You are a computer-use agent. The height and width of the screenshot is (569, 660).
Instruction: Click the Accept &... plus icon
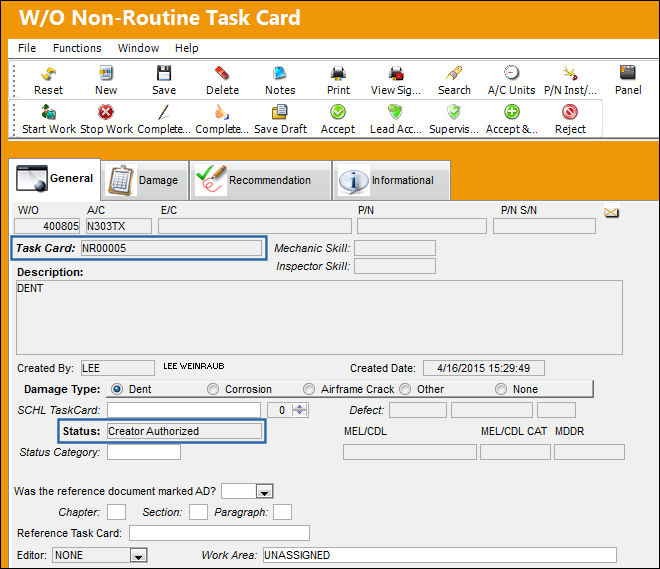click(x=511, y=112)
